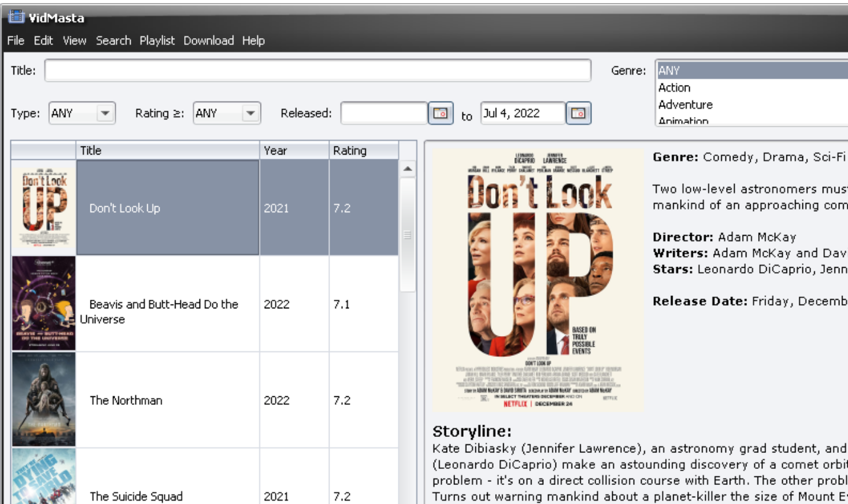Image resolution: width=848 pixels, height=504 pixels.
Task: Open the Search menu
Action: tap(113, 41)
